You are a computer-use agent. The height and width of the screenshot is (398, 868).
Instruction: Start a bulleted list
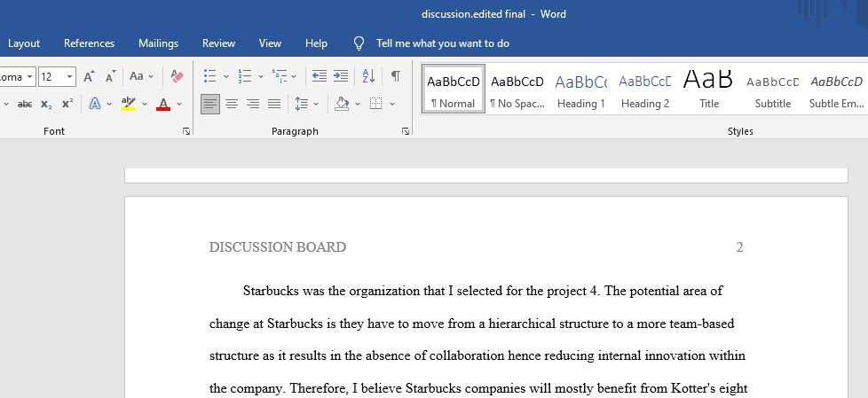pyautogui.click(x=209, y=75)
